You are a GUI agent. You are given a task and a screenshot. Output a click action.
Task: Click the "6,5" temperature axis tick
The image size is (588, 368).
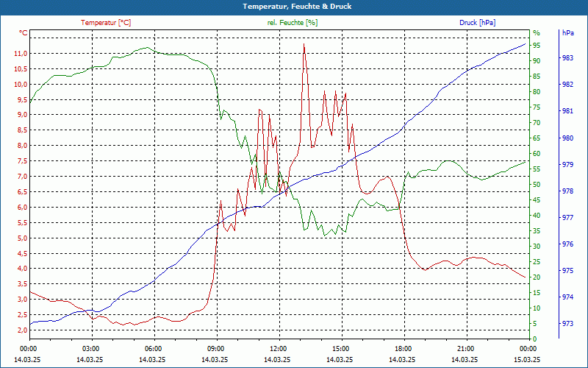(22, 192)
